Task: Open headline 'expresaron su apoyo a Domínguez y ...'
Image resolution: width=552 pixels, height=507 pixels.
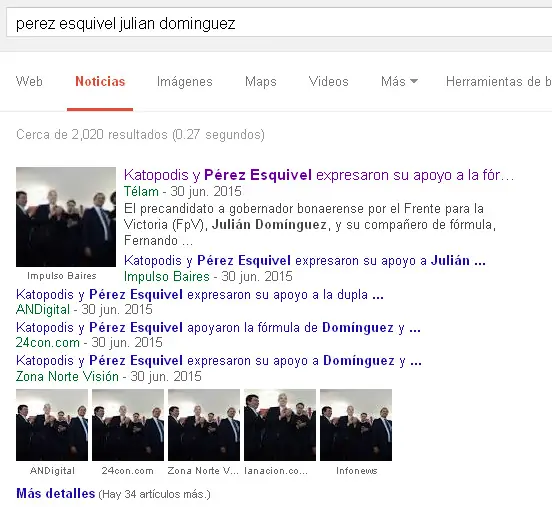Action: (219, 361)
